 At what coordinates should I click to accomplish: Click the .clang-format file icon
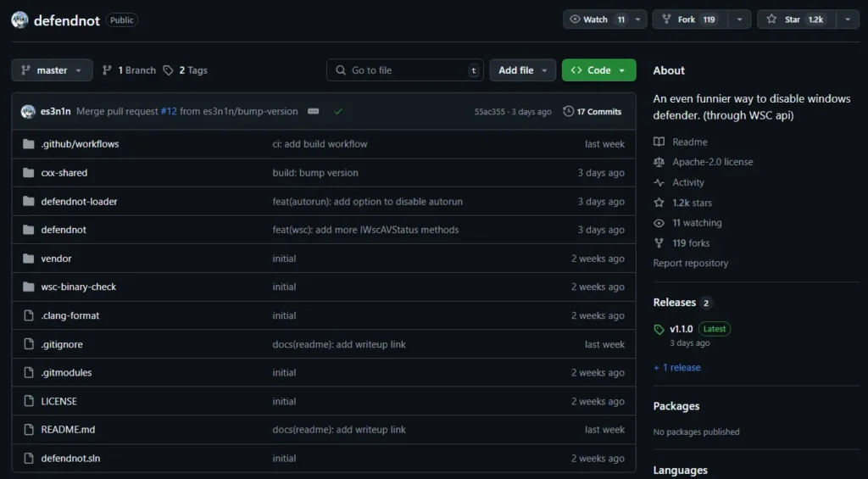pyautogui.click(x=29, y=315)
